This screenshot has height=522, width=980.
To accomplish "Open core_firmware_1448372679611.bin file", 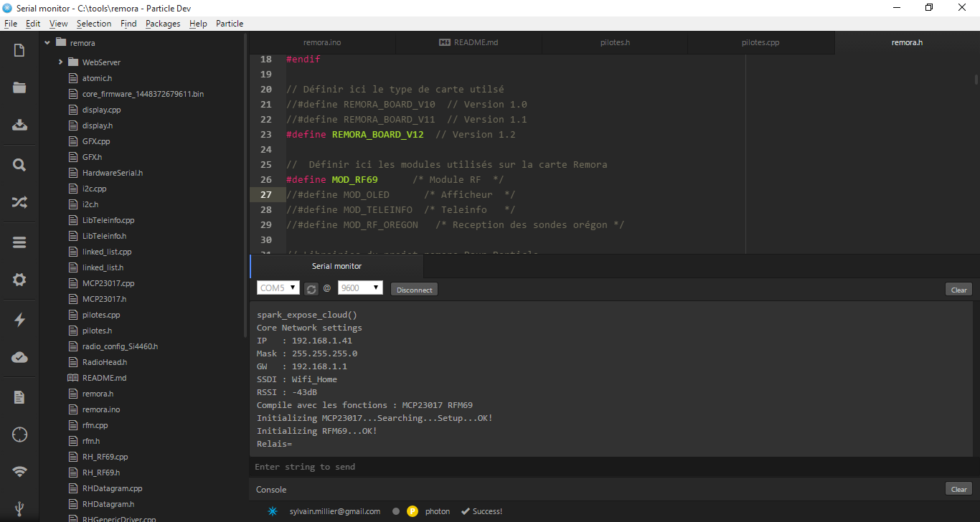I will (x=143, y=94).
